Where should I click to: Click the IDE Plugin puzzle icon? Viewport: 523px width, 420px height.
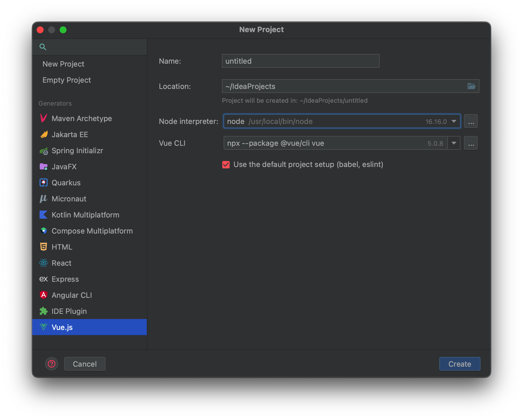click(x=44, y=311)
